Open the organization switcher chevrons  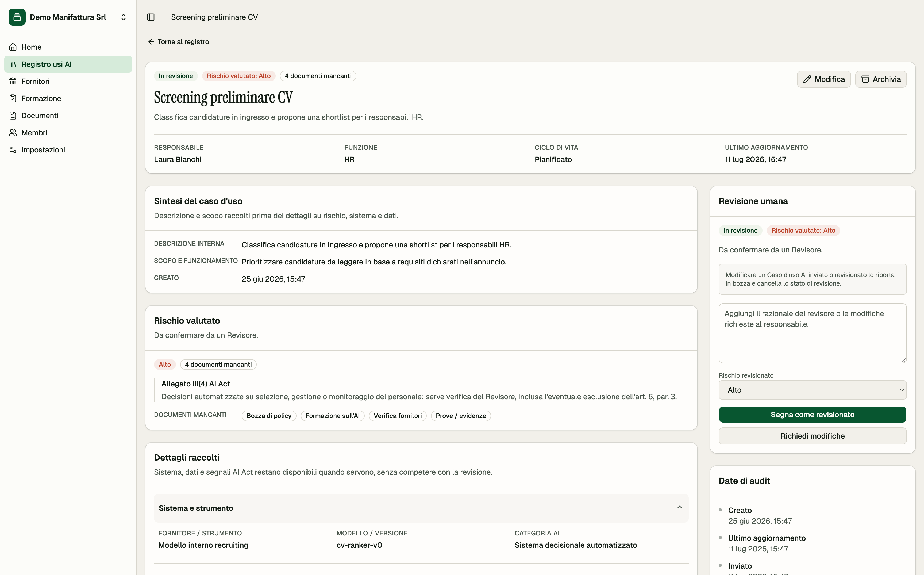pos(124,17)
